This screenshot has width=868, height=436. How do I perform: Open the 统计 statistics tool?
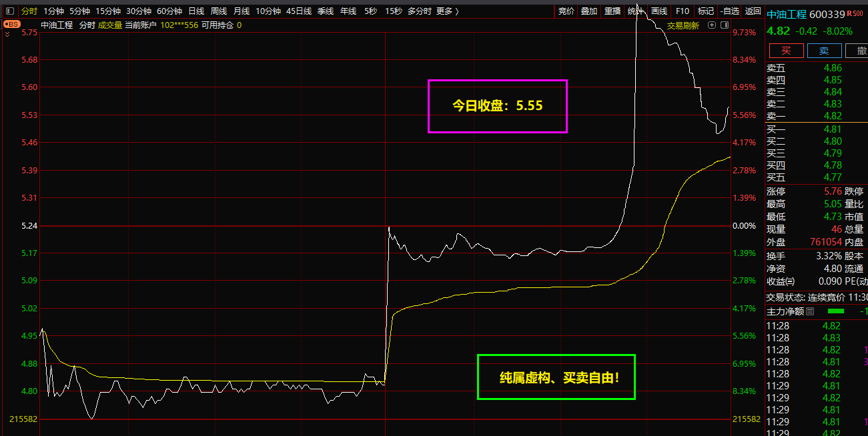[636, 11]
